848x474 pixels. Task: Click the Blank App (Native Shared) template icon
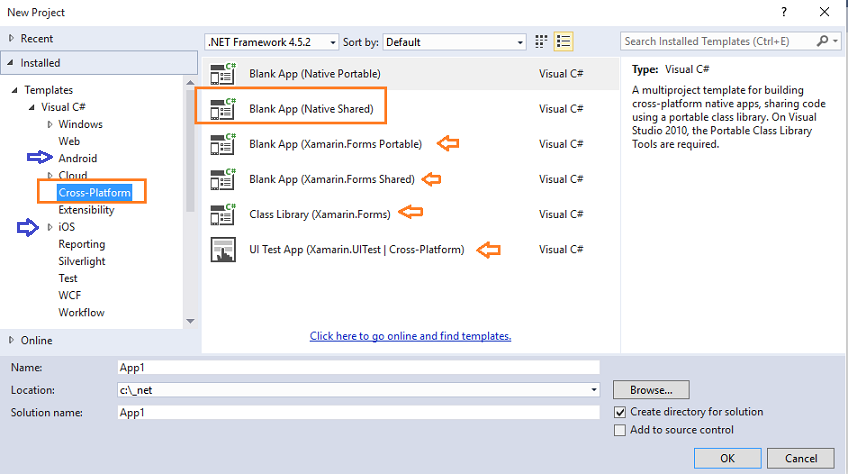pos(223,109)
